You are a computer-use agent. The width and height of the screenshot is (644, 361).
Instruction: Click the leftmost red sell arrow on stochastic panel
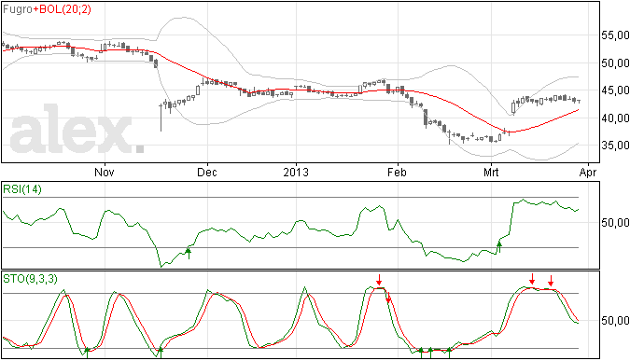point(379,280)
